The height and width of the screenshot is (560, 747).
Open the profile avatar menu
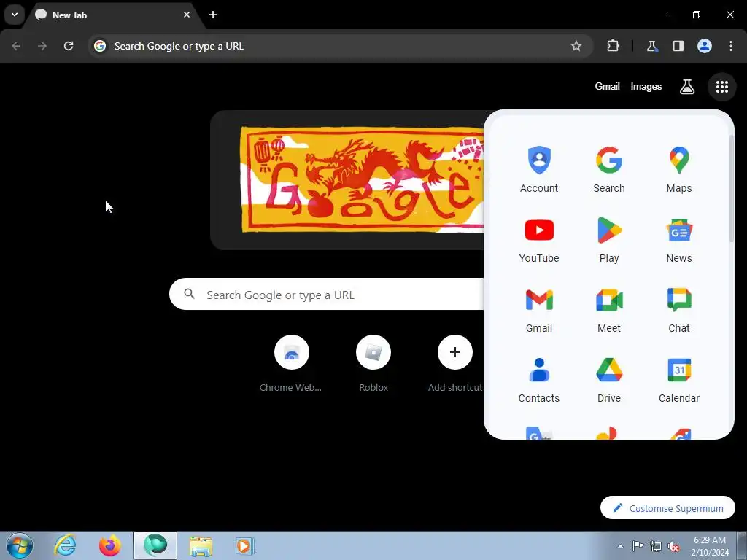[704, 46]
